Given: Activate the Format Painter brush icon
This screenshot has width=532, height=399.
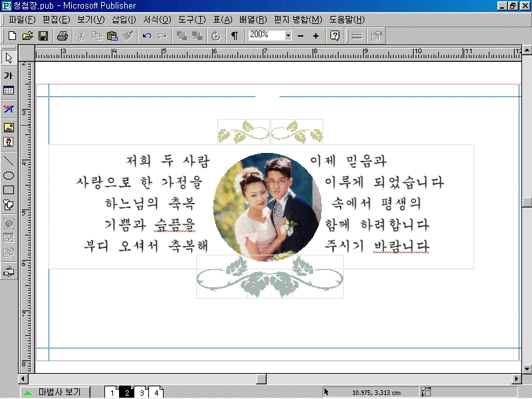Looking at the screenshot, I should point(128,36).
